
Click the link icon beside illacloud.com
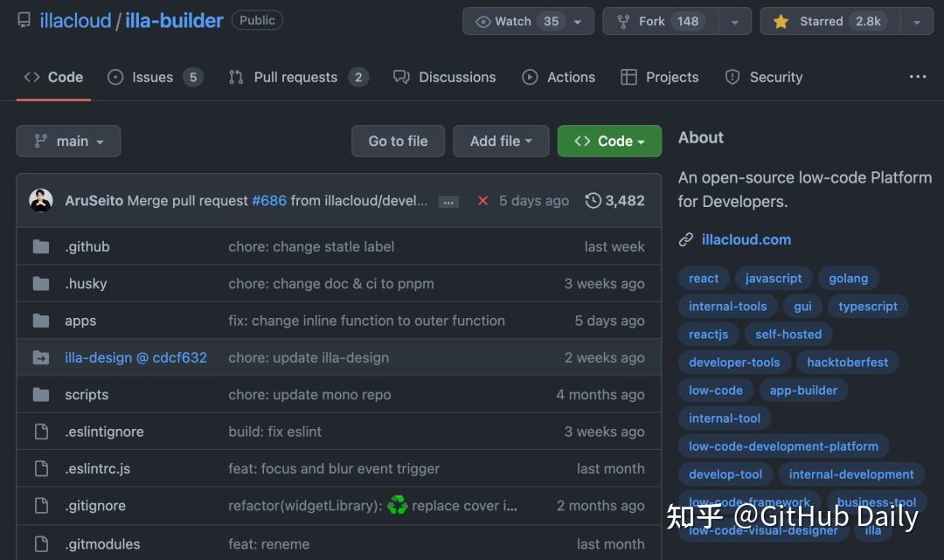coord(684,239)
